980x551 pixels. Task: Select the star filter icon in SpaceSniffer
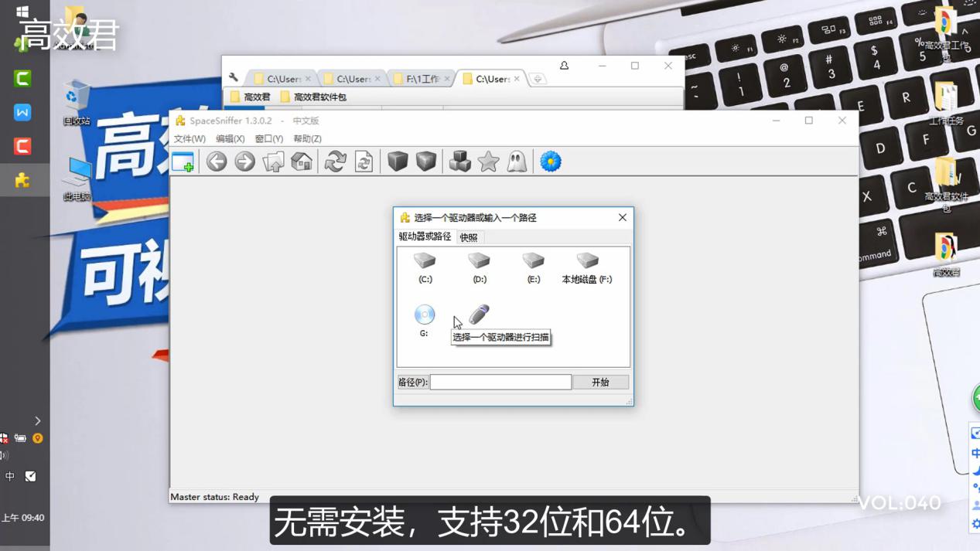pyautogui.click(x=487, y=162)
